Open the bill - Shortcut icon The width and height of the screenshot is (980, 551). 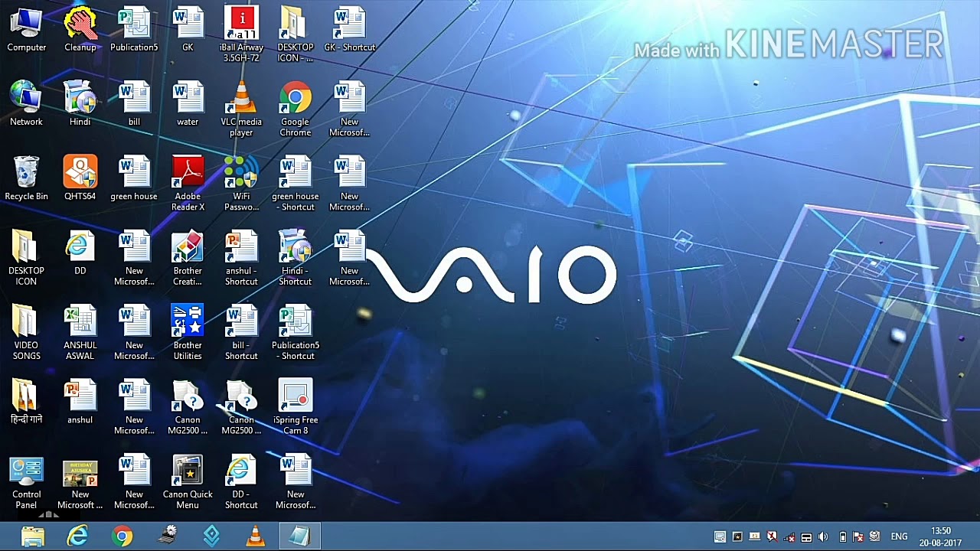[241, 333]
